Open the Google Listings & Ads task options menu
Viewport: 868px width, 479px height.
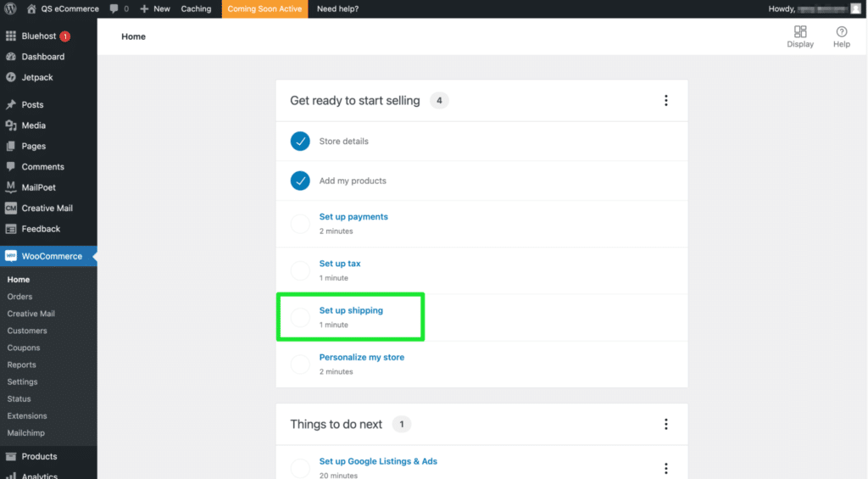(666, 469)
